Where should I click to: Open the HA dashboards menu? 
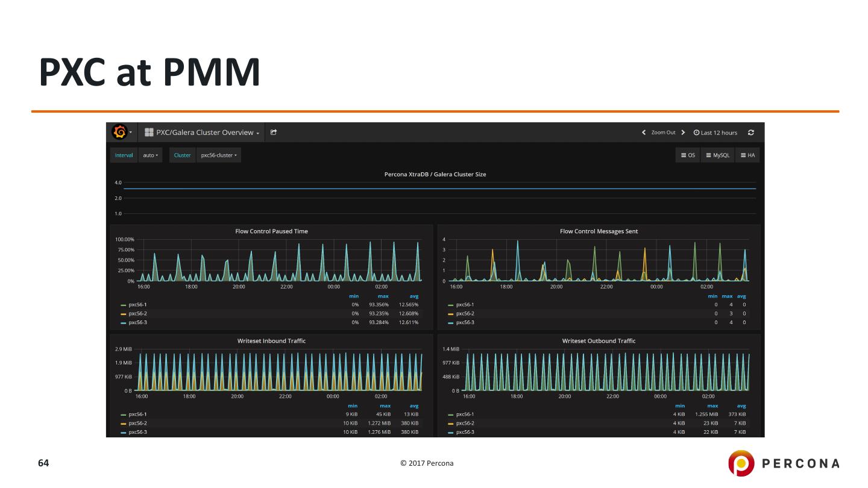(747, 155)
